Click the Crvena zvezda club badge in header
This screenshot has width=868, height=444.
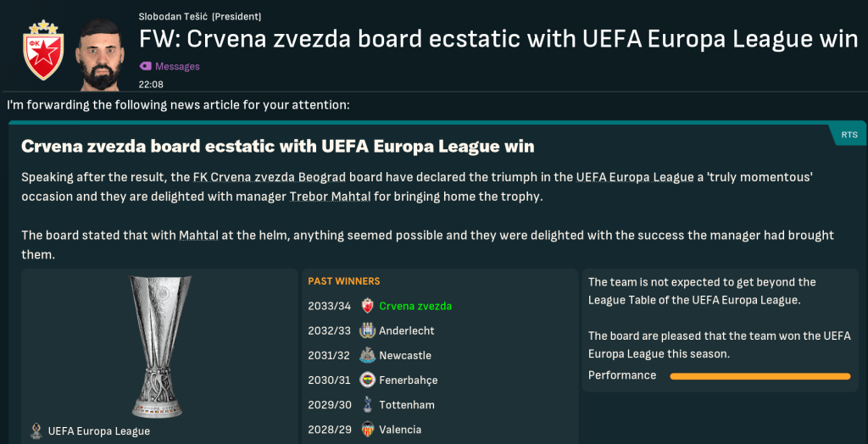pyautogui.click(x=42, y=51)
